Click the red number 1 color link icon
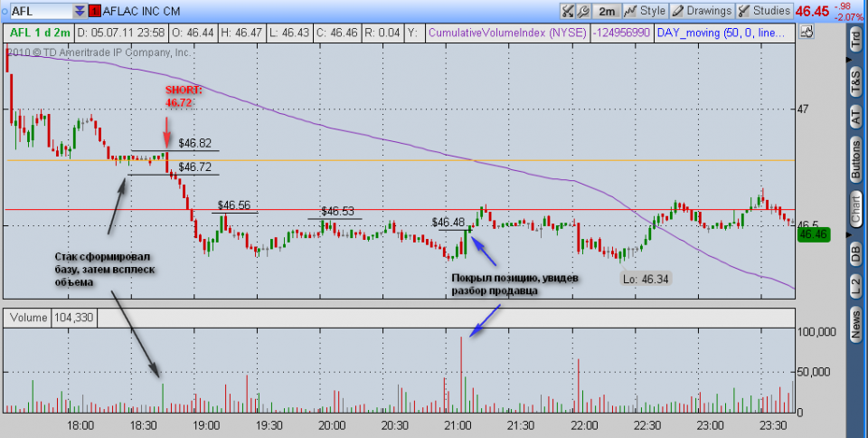868x438 pixels. [95, 11]
